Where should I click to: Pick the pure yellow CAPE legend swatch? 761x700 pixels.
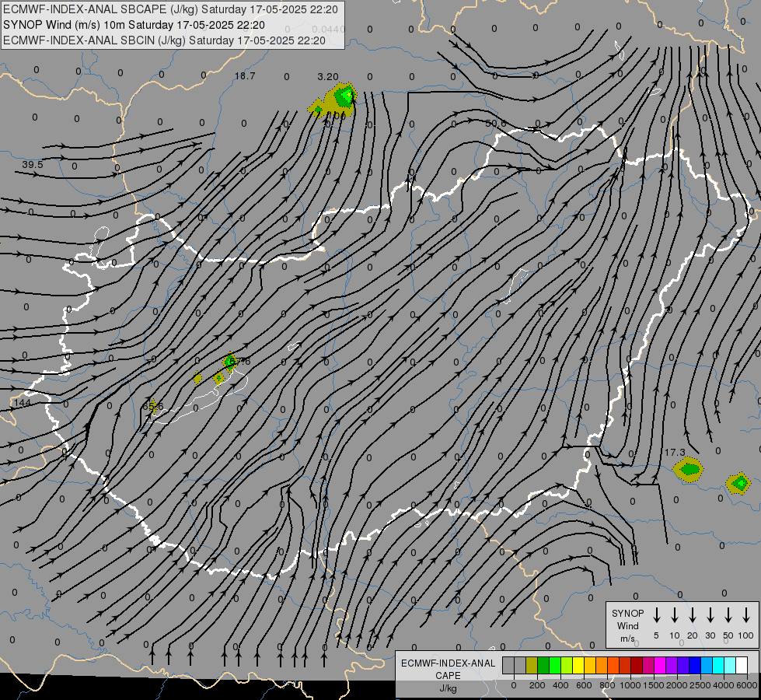pos(578,665)
